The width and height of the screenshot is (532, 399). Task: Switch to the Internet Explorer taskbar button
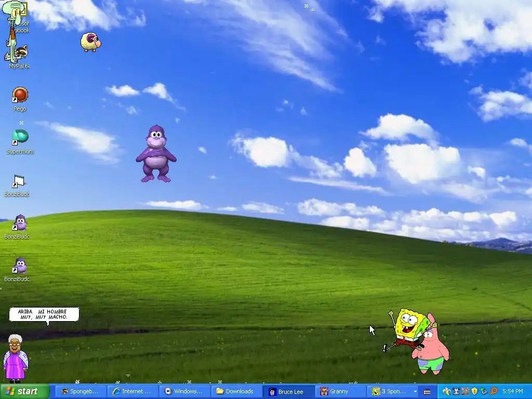tap(133, 392)
